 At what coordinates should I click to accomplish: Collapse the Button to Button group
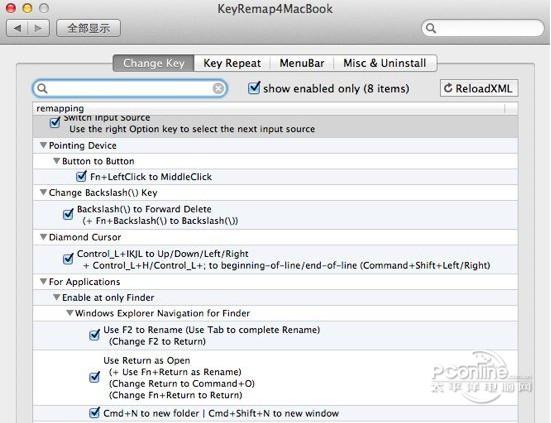click(56, 161)
